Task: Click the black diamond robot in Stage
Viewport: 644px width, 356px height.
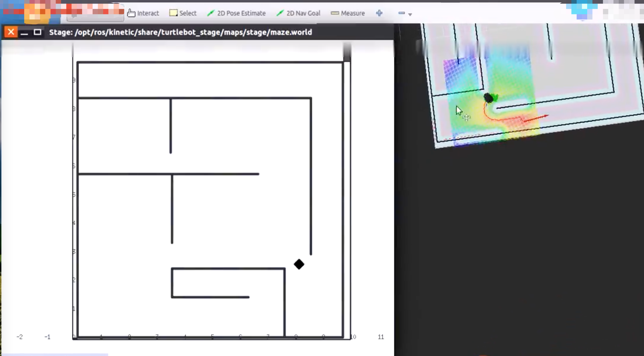Action: [299, 264]
